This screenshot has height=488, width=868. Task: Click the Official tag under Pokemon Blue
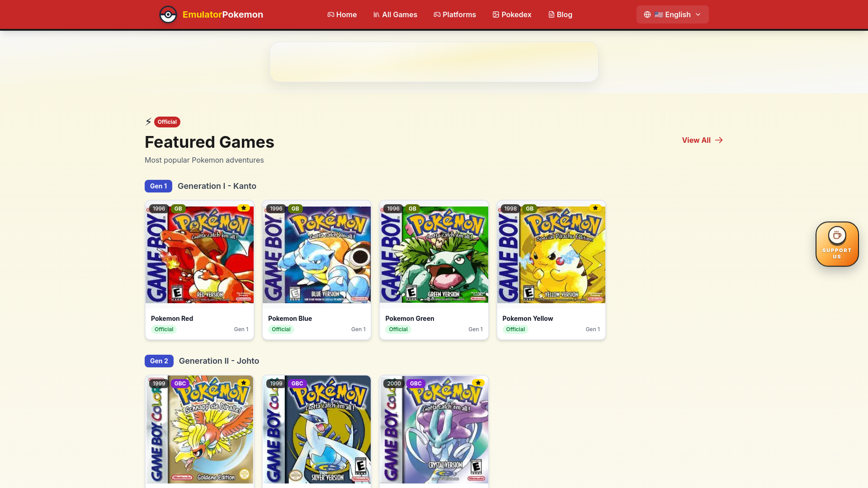(281, 329)
